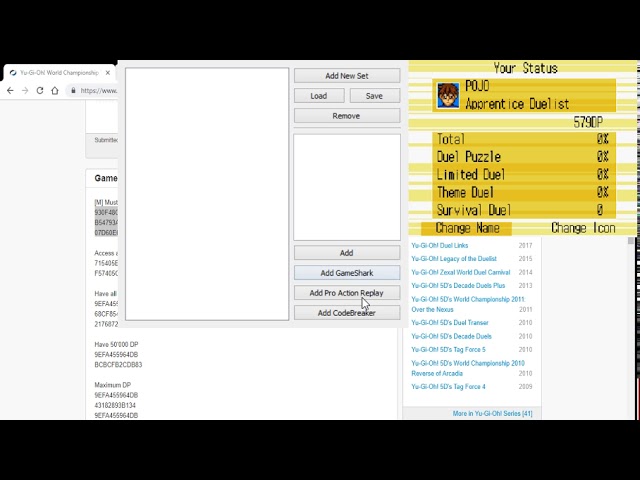Open Yu-Gi-Oh! 5D's Tag Force 5 link

448,350
